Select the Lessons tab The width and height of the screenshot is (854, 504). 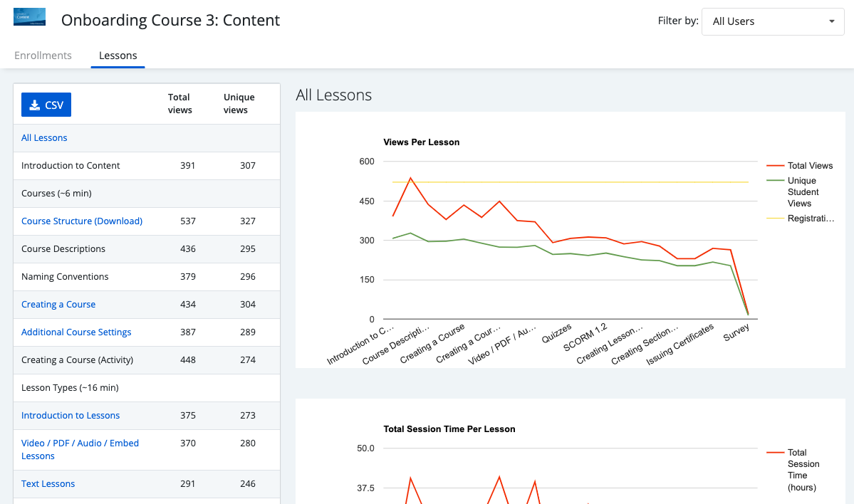click(118, 56)
